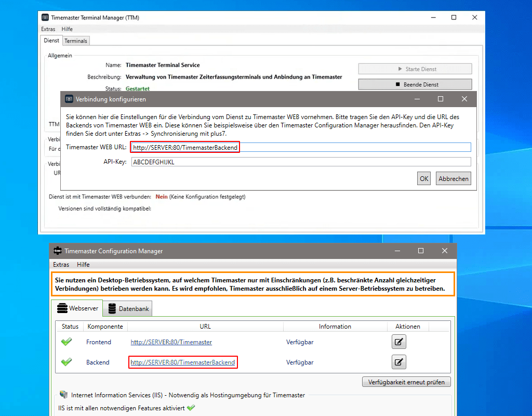Click the edit icon for Backend row
Screen dimensions: 532x416
point(398,362)
